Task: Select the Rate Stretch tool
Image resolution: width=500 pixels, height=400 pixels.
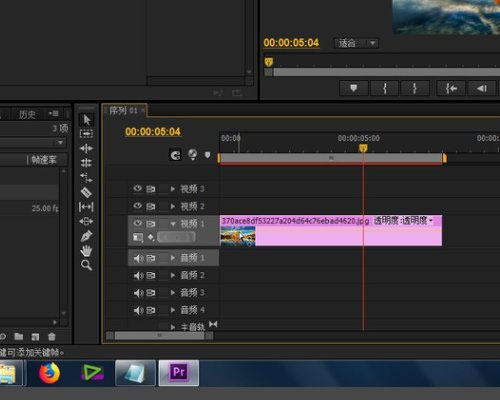Action: coord(86,177)
